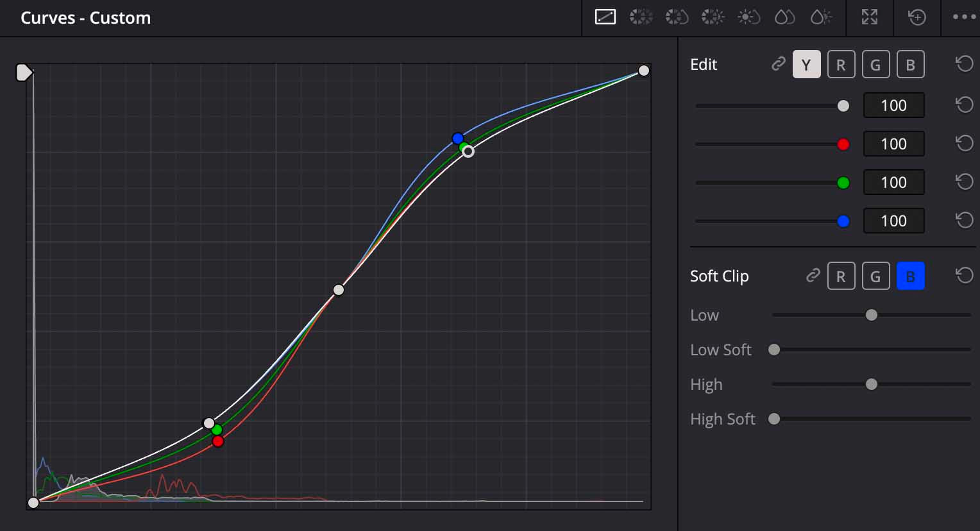Select the blue control point on curve
The width and height of the screenshot is (980, 531).
click(457, 139)
